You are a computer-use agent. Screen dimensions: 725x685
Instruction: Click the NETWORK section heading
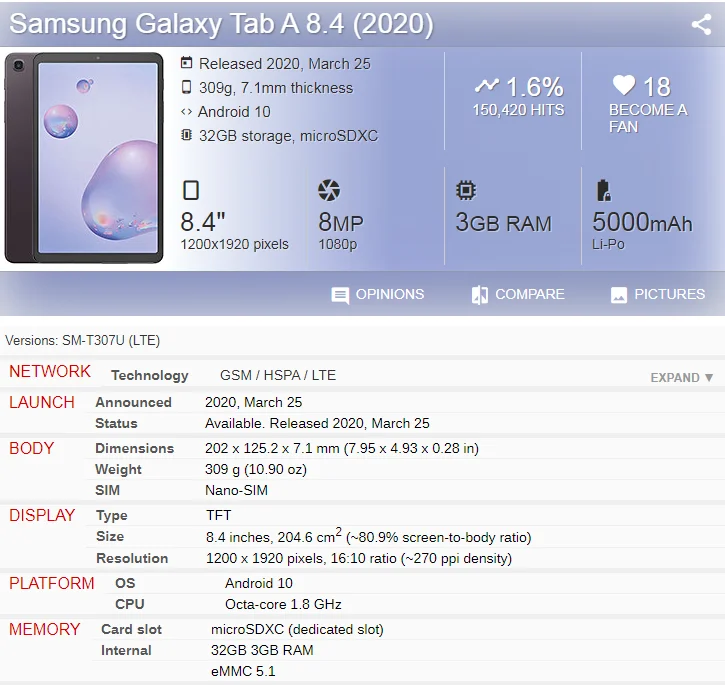point(50,371)
